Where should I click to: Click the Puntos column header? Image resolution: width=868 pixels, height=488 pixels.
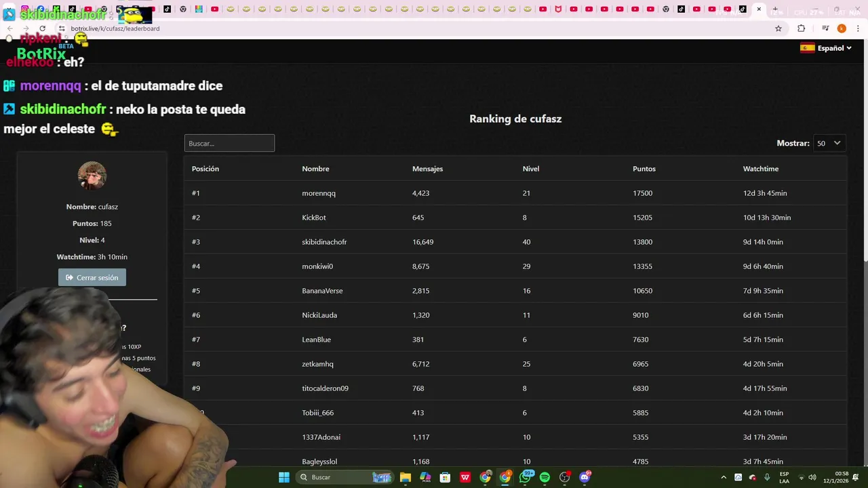pos(644,169)
